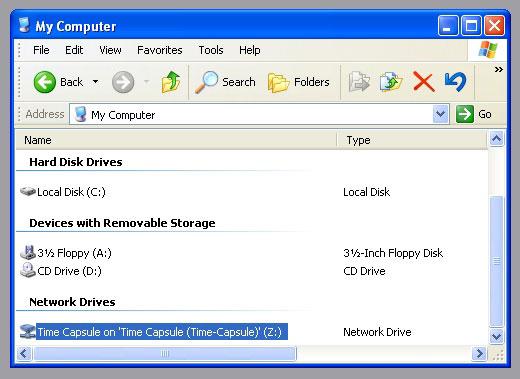Click '3½-Inch Floppy Disk' type text
Viewport: 520px width, 379px height.
coord(393,253)
